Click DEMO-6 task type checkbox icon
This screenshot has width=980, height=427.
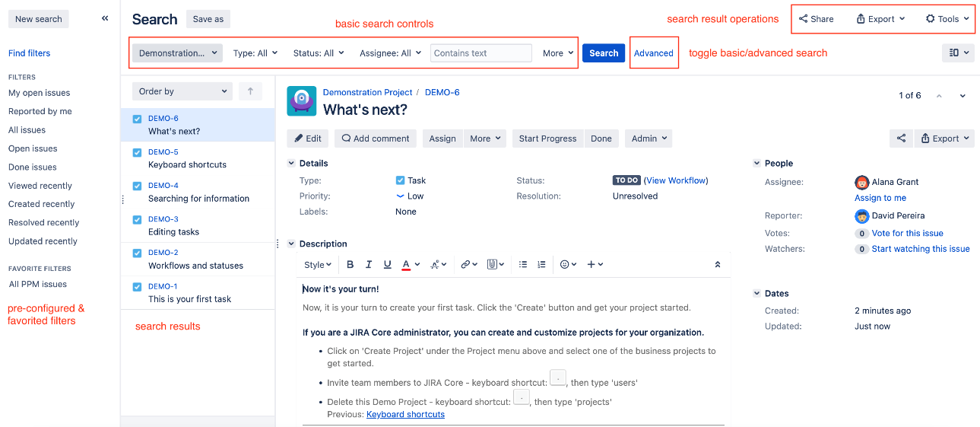tap(137, 119)
